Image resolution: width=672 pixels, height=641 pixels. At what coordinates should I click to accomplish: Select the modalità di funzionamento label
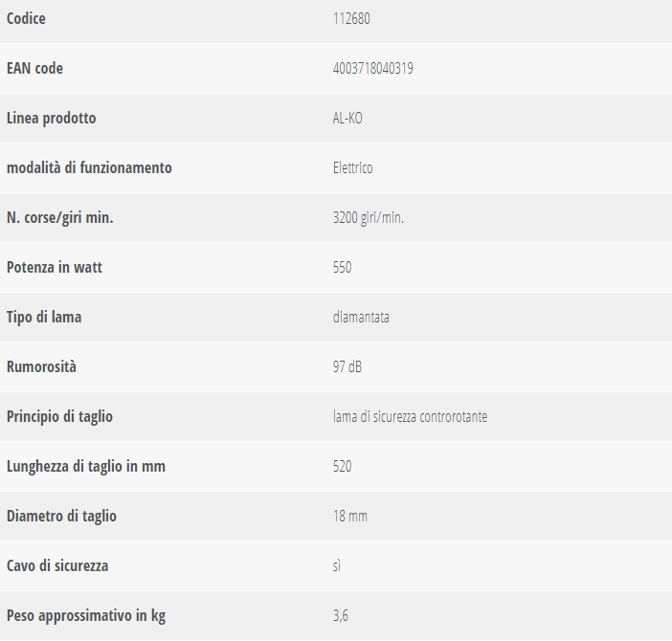(89, 167)
